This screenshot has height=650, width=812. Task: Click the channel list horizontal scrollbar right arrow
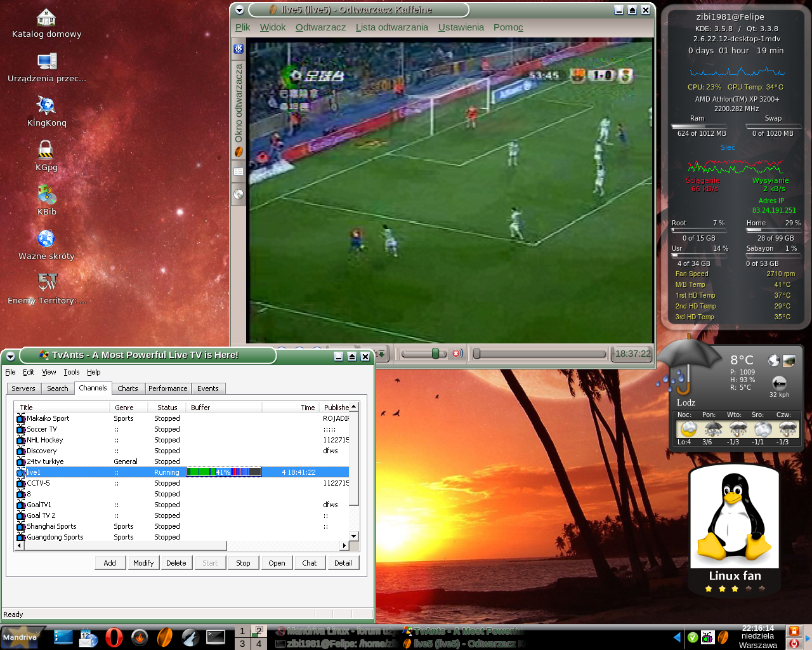[344, 545]
